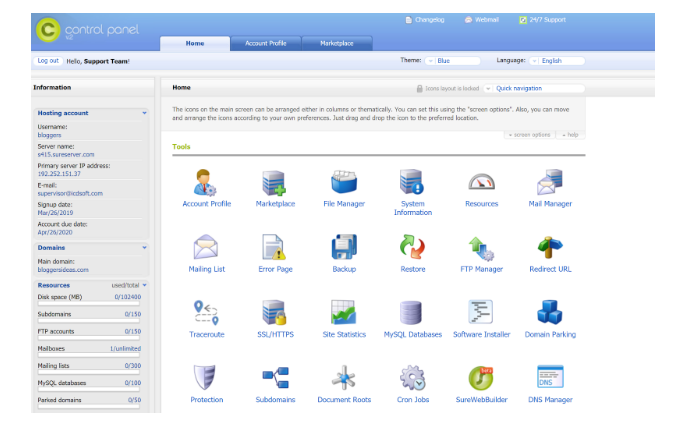The width and height of the screenshot is (686, 424).
Task: Expand the screen options panel
Action: (x=529, y=135)
